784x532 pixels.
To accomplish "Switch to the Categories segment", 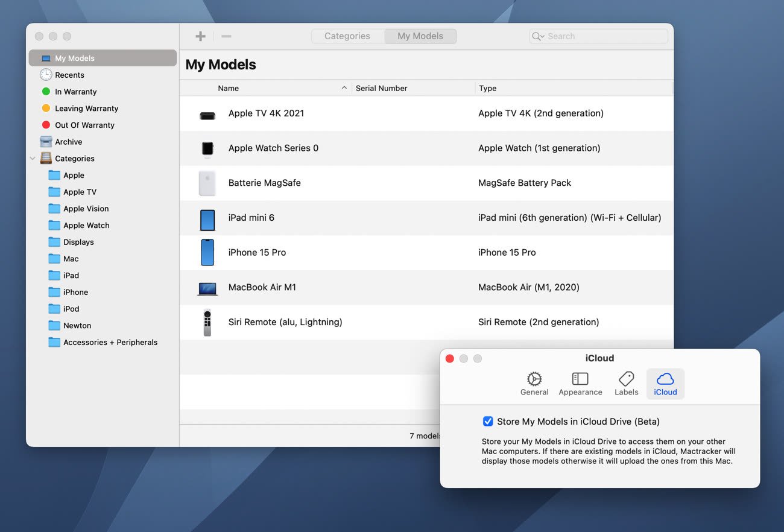I will pos(347,36).
